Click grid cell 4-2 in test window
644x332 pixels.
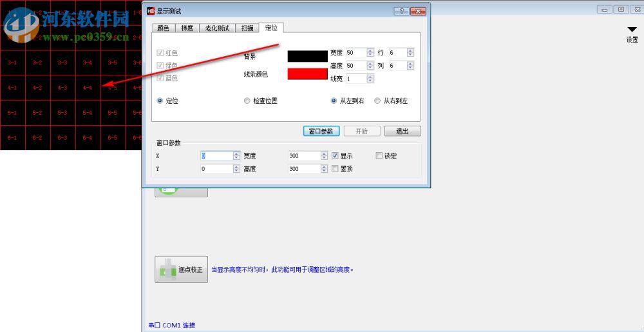[x=37, y=88]
